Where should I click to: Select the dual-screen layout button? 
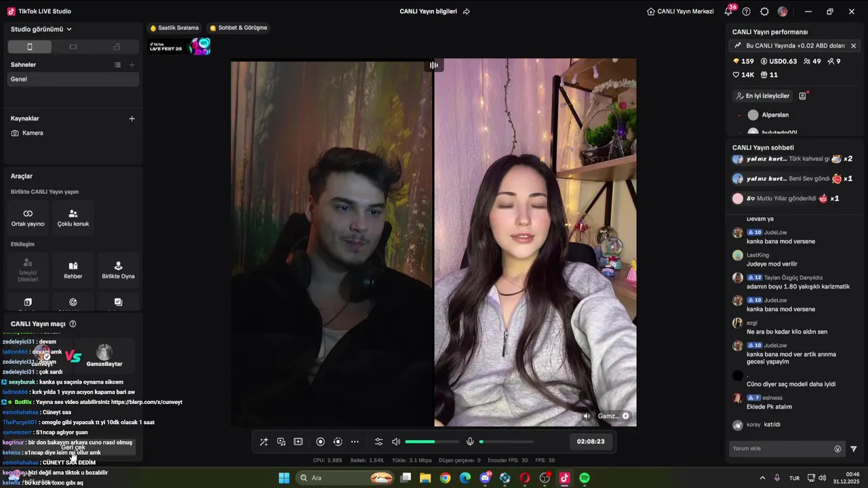pos(117,47)
